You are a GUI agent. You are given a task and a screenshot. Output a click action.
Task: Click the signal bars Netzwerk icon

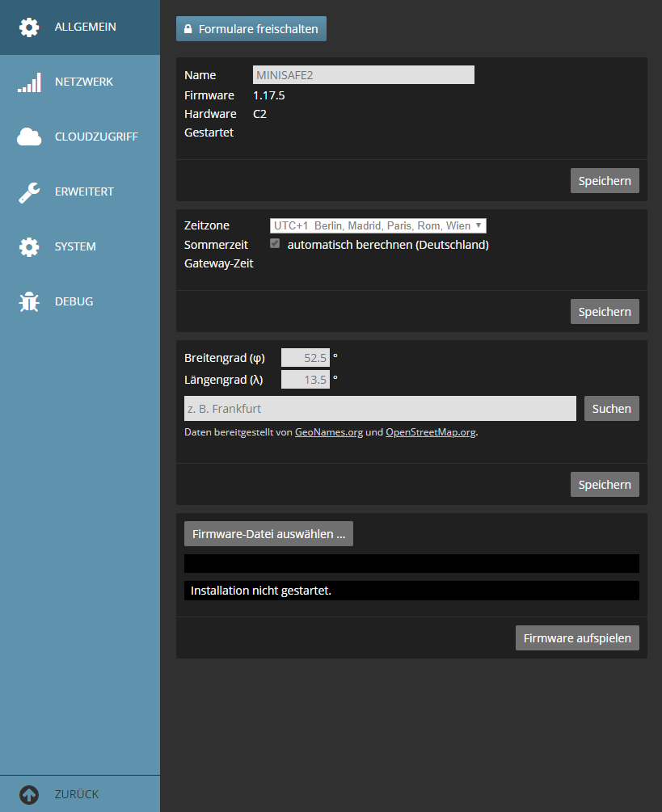[x=29, y=82]
